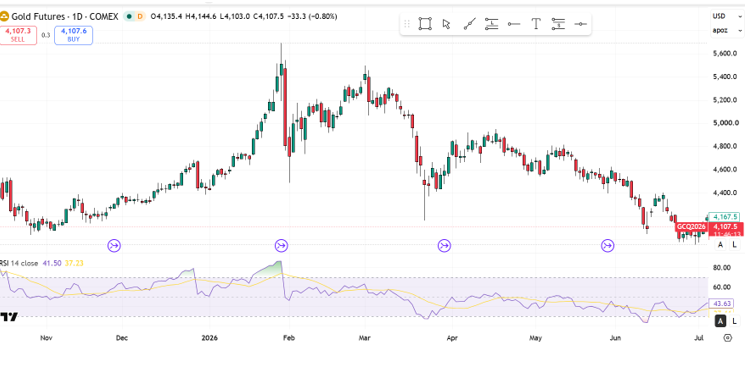Viewport: 745px width, 377px height.
Task: Open the event marker before April
Action: [444, 246]
